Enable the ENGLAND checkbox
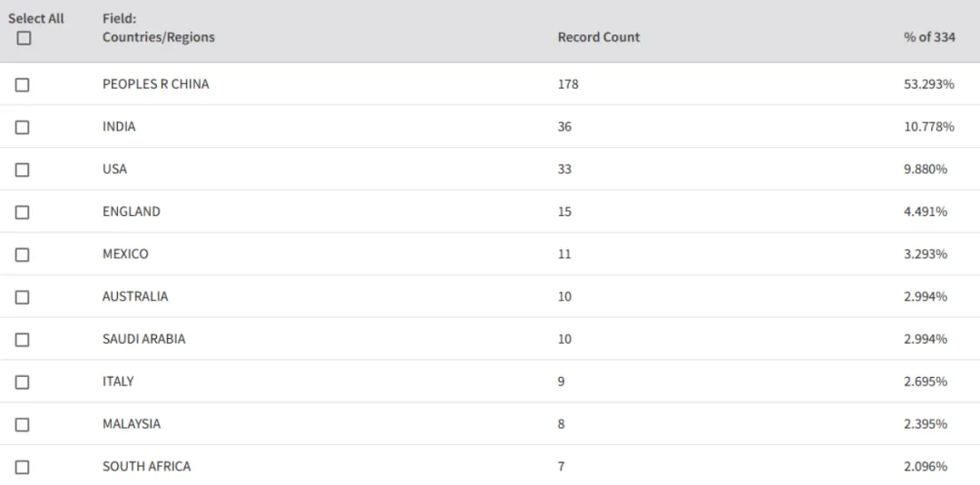Viewport: 980px width, 485px height. [x=22, y=211]
